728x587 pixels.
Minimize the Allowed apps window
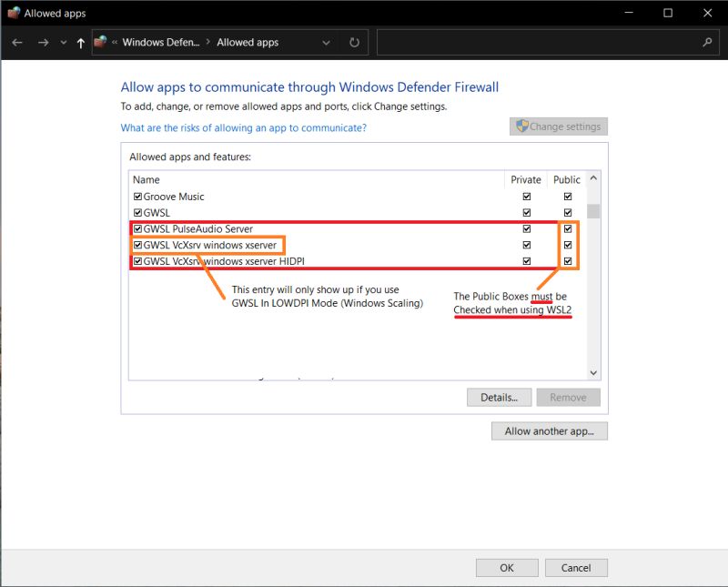pos(629,13)
